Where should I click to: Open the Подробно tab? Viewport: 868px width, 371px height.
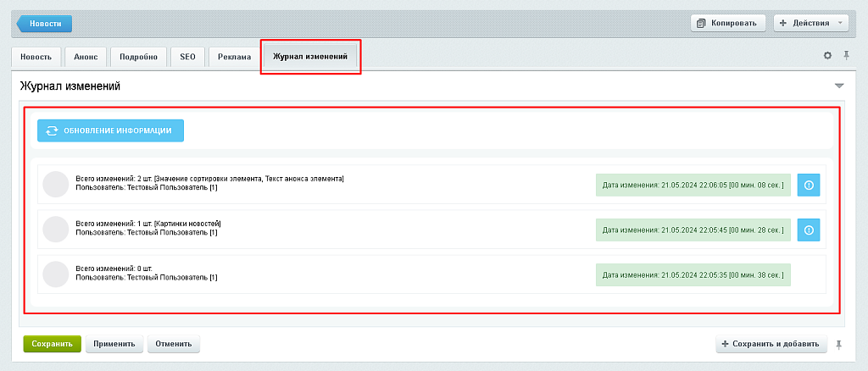click(x=138, y=57)
